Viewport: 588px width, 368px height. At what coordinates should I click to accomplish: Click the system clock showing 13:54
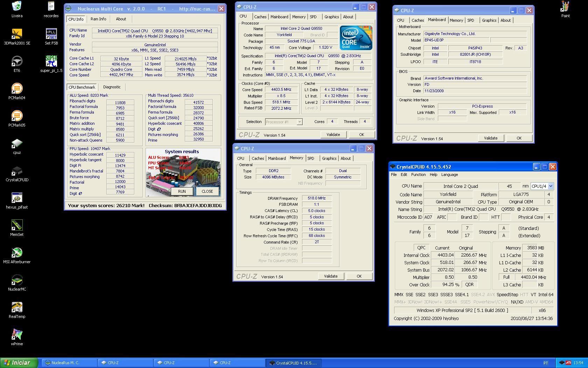coord(579,363)
